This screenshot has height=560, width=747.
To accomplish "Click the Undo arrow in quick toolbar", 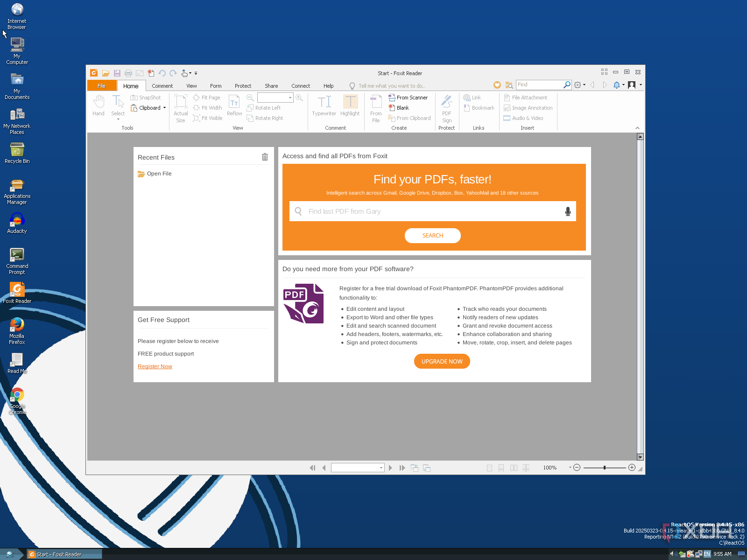I will pyautogui.click(x=162, y=73).
